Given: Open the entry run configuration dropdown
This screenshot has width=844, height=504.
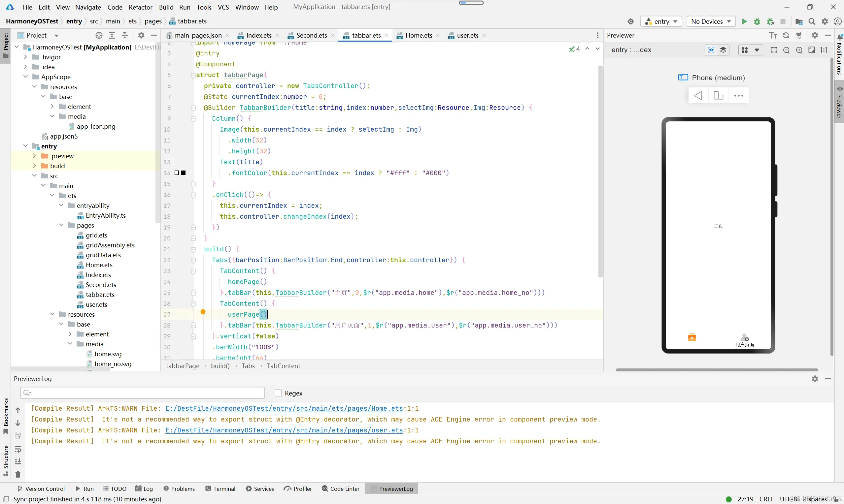Looking at the screenshot, I should click(661, 21).
